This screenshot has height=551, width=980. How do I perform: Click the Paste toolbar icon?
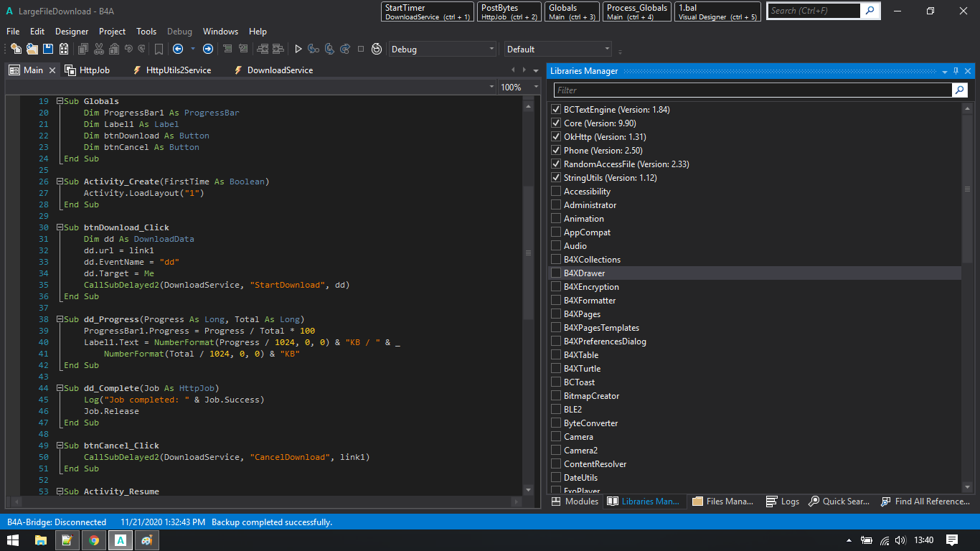(x=113, y=49)
